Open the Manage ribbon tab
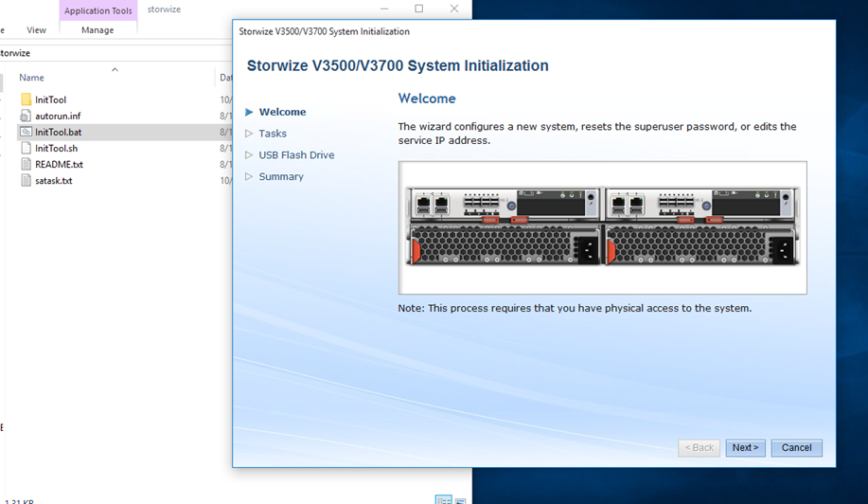Image resolution: width=868 pixels, height=504 pixels. (97, 30)
